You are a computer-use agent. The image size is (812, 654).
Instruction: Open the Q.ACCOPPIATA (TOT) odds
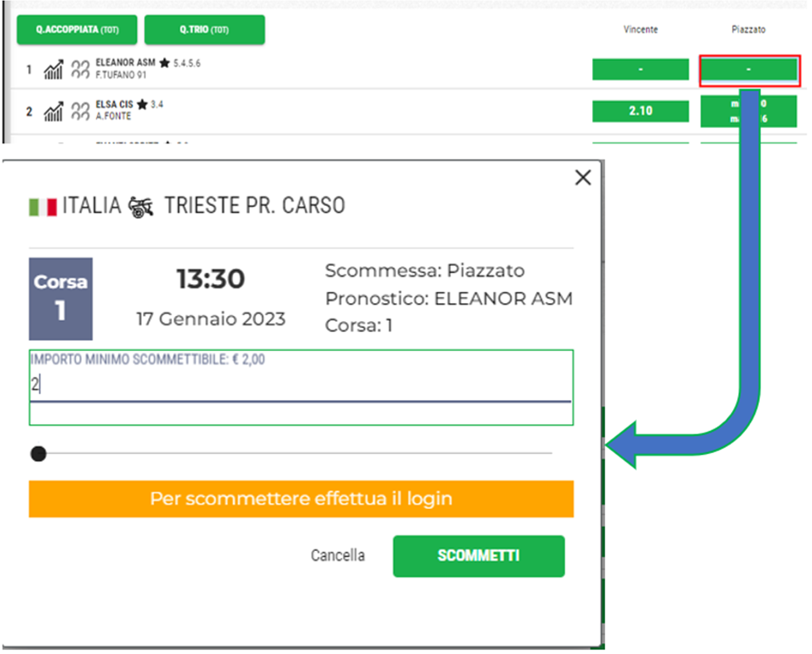(76, 30)
